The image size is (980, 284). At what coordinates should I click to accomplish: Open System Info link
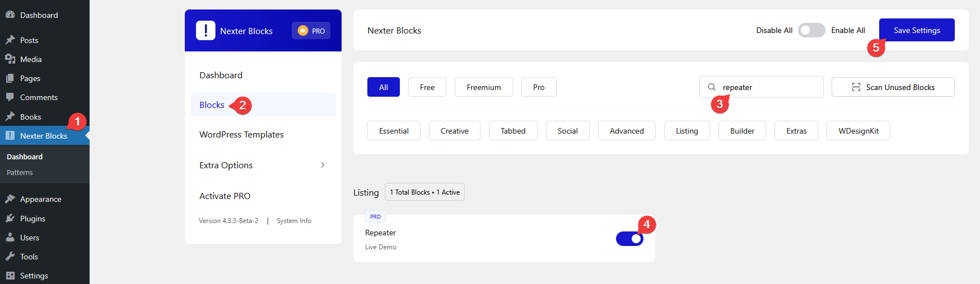(294, 221)
